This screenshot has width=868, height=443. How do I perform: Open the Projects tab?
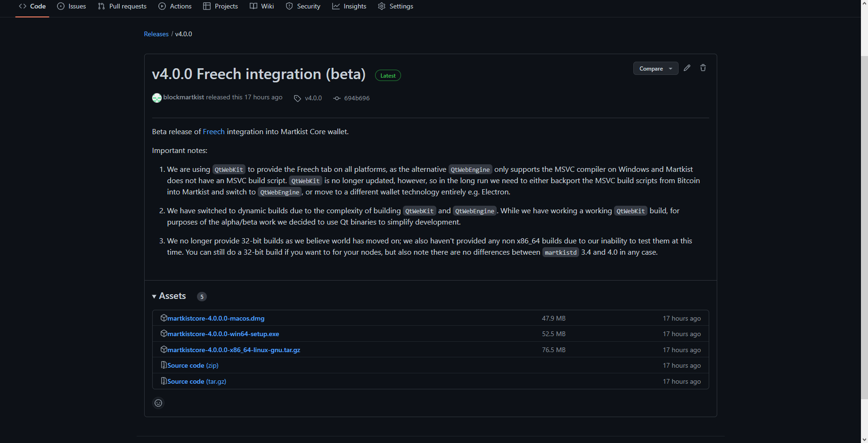221,6
